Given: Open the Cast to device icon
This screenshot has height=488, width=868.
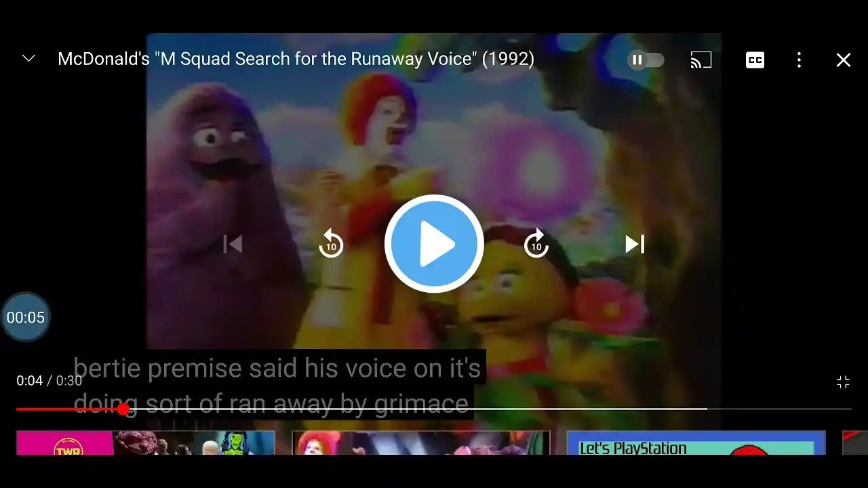Looking at the screenshot, I should click(x=701, y=60).
